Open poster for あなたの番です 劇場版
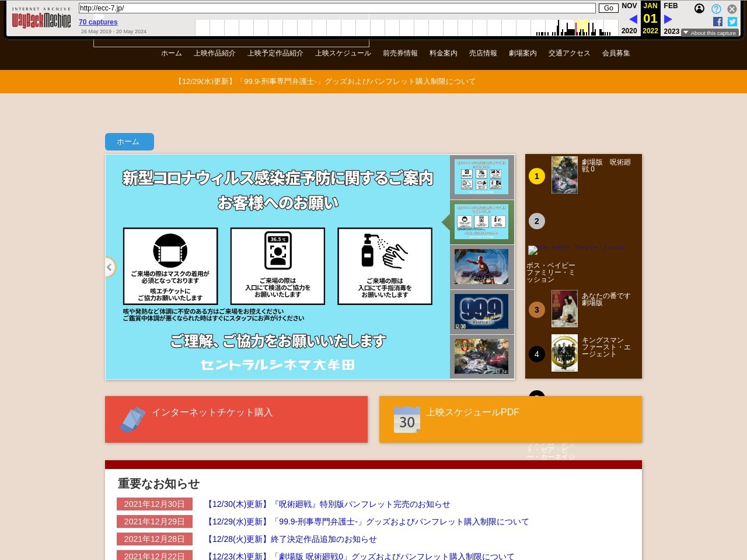The image size is (747, 560). tap(564, 309)
